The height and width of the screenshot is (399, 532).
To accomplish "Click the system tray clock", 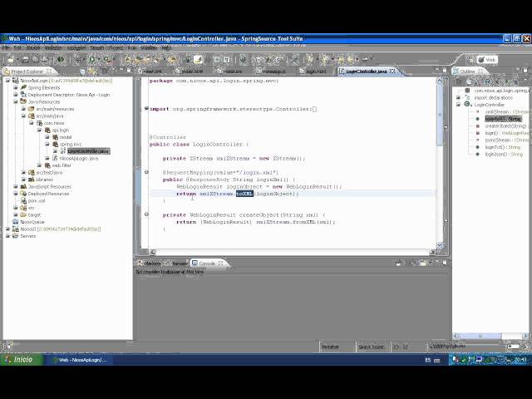I will 520,360.
